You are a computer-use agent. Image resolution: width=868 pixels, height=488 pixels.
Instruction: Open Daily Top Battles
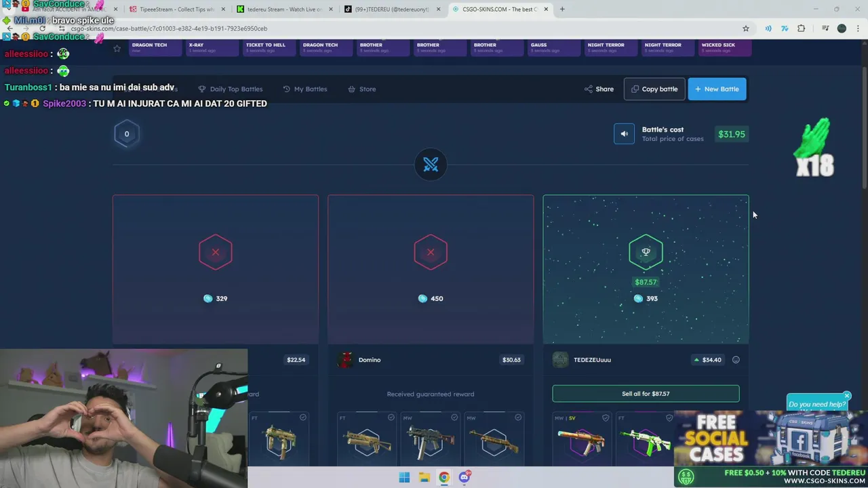230,89
